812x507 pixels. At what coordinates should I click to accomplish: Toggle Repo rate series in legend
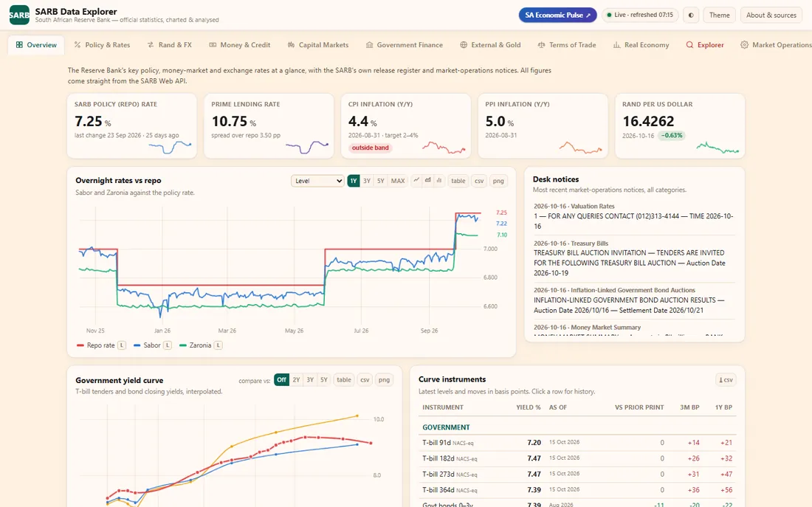pos(96,345)
